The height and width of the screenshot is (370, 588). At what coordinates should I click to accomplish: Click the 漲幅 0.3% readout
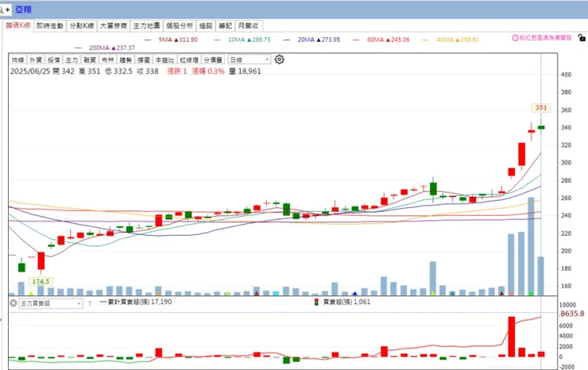(x=208, y=71)
